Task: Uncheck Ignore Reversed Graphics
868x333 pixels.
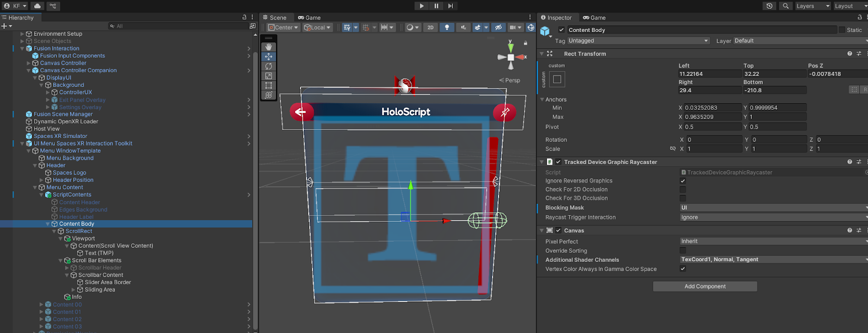Action: coord(682,181)
